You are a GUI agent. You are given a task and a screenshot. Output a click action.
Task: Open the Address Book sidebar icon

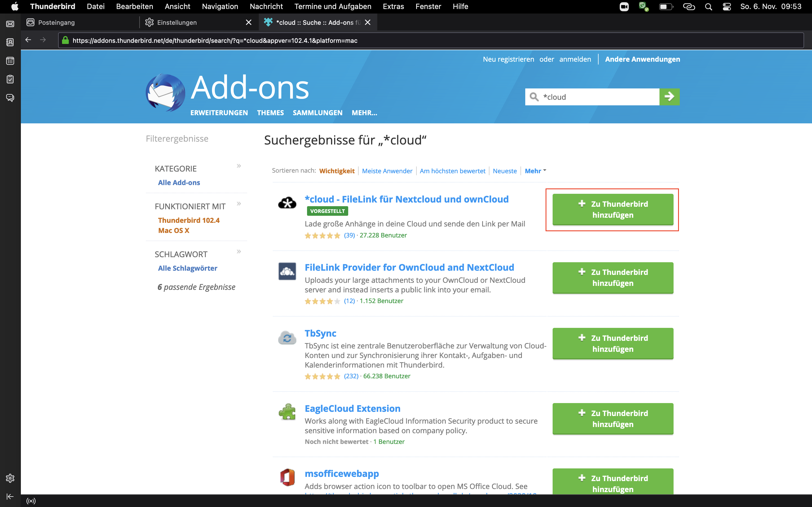pyautogui.click(x=10, y=42)
